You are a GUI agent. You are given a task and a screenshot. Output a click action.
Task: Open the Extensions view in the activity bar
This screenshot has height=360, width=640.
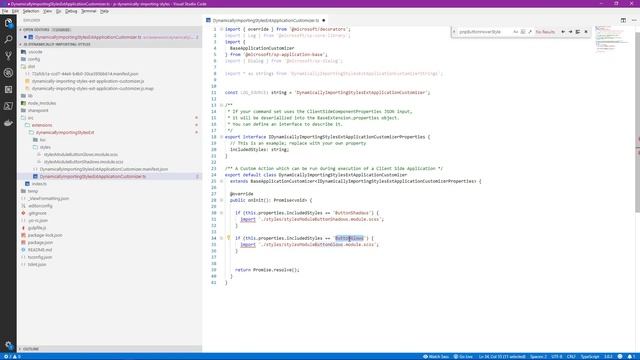click(8, 89)
